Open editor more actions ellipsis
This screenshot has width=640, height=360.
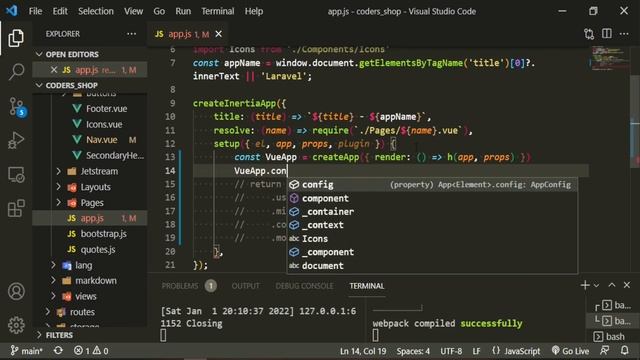pyautogui.click(x=624, y=34)
